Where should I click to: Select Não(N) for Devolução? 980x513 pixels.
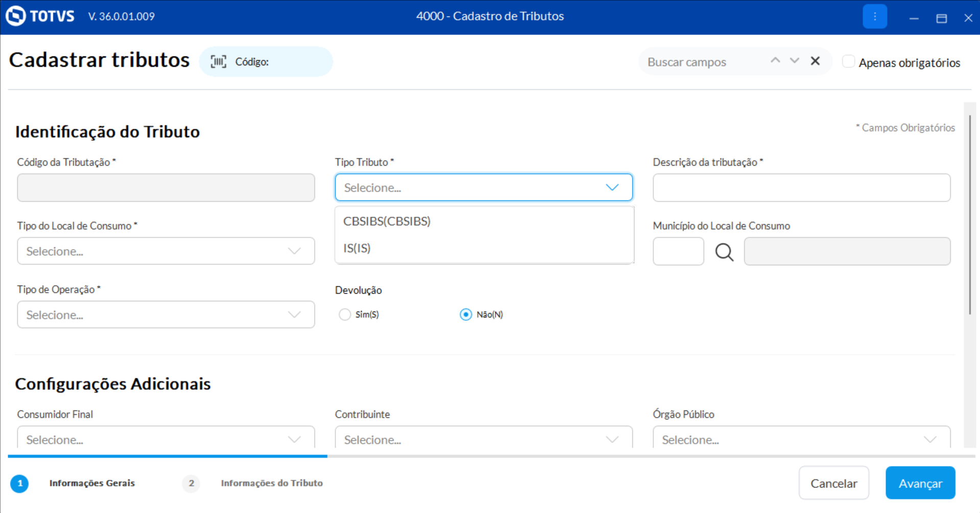(465, 314)
